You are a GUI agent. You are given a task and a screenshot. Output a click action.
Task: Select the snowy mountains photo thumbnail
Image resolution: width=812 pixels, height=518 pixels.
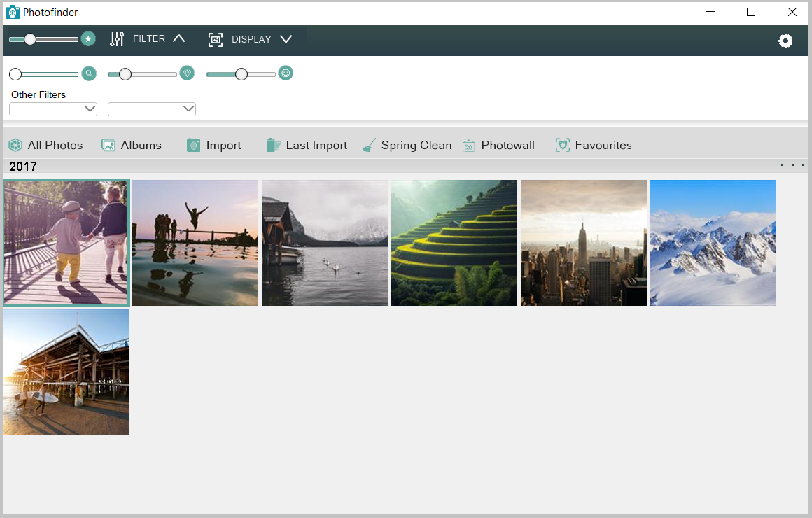(x=713, y=242)
